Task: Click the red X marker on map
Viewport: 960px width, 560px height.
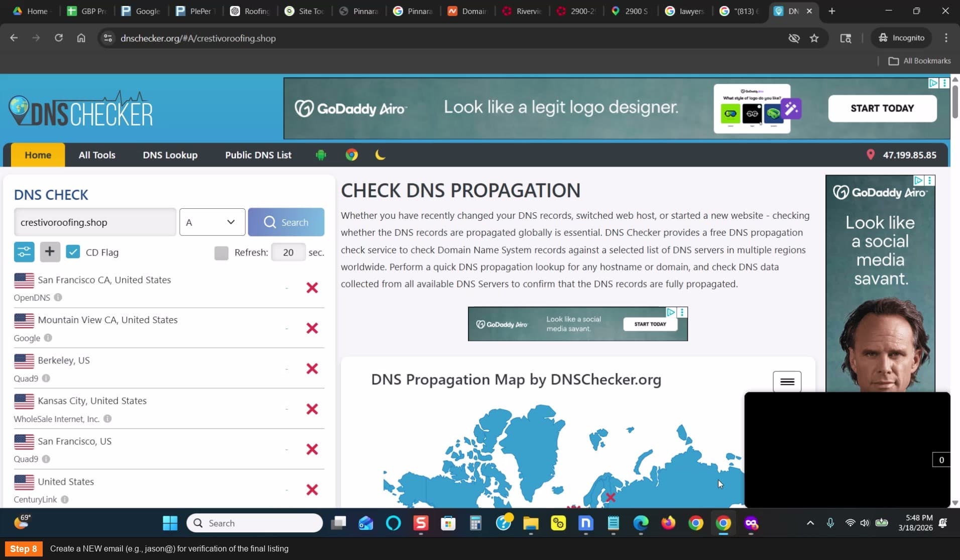Action: click(611, 497)
